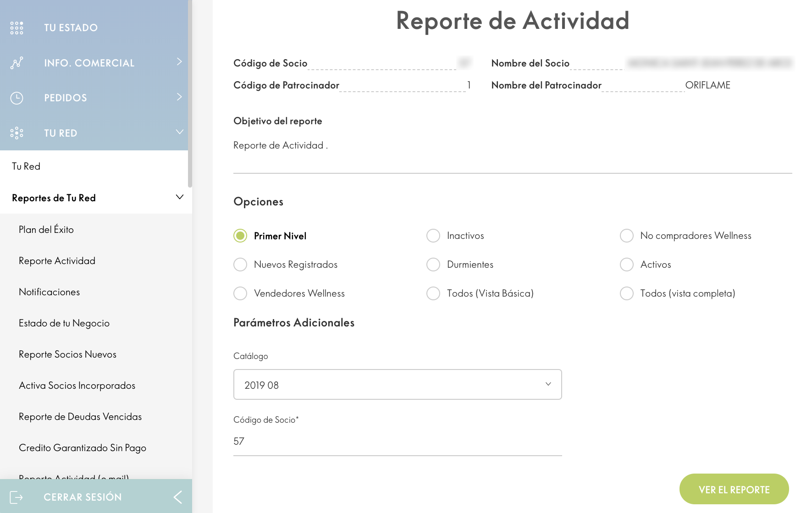Expand the Pedidos menu chevron

point(179,97)
